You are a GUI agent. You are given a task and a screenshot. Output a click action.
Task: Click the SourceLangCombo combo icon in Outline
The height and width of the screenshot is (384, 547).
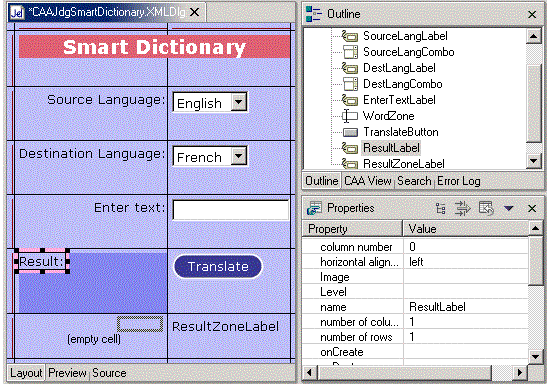click(350, 52)
